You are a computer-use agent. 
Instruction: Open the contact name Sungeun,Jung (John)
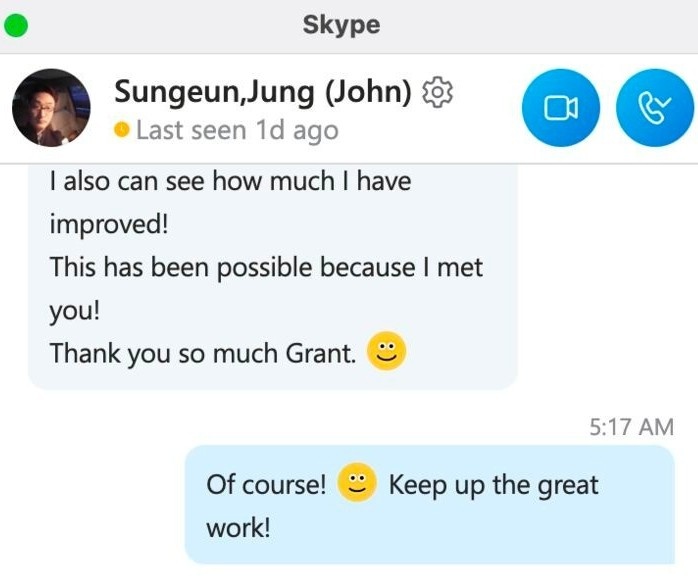pos(263,92)
